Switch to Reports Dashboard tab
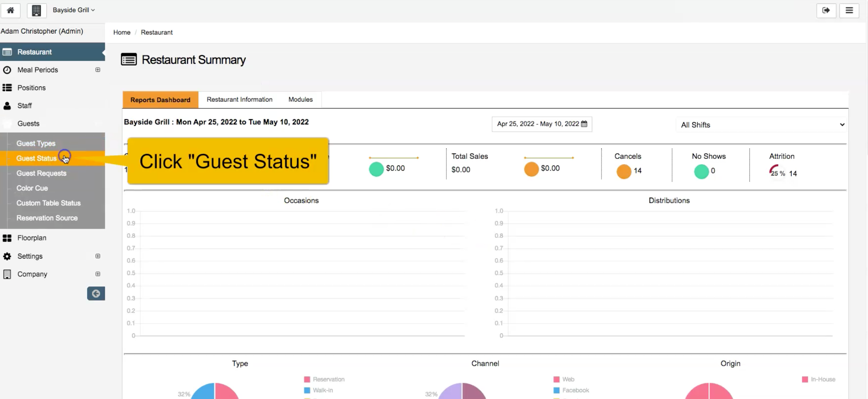This screenshot has height=399, width=868. pyautogui.click(x=160, y=100)
